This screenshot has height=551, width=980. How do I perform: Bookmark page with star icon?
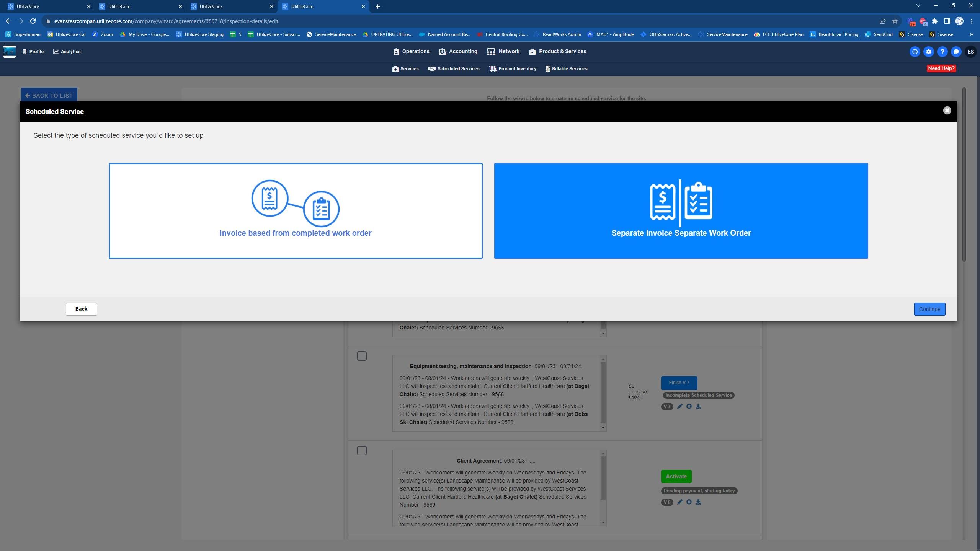[895, 21]
